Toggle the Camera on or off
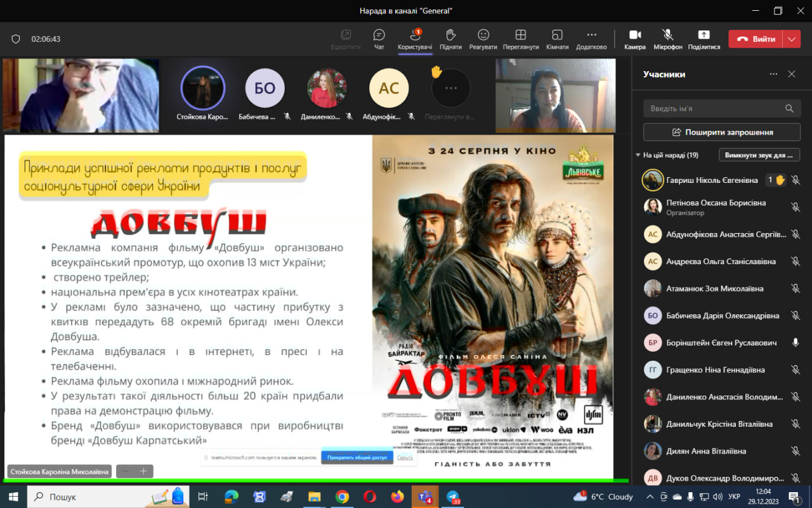The height and width of the screenshot is (508, 812). coord(634,38)
